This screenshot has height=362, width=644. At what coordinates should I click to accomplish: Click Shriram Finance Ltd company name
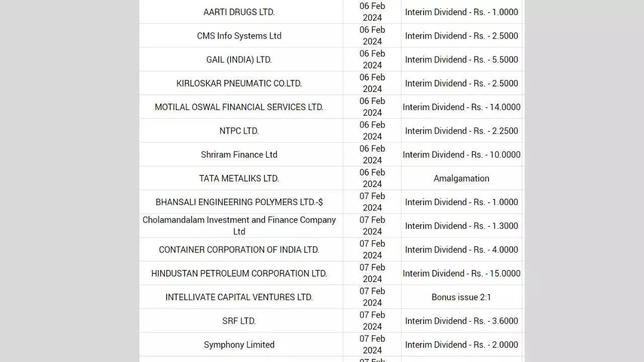(x=239, y=154)
